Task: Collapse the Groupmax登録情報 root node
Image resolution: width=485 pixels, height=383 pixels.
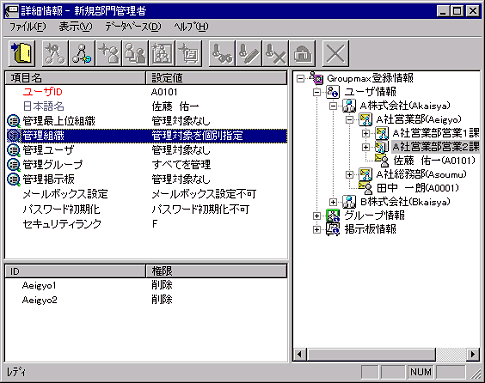Action: pyautogui.click(x=300, y=78)
